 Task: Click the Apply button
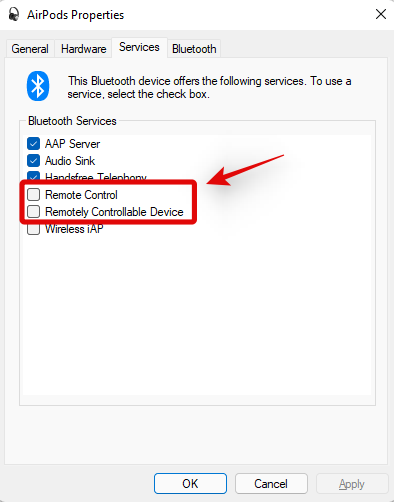352,483
